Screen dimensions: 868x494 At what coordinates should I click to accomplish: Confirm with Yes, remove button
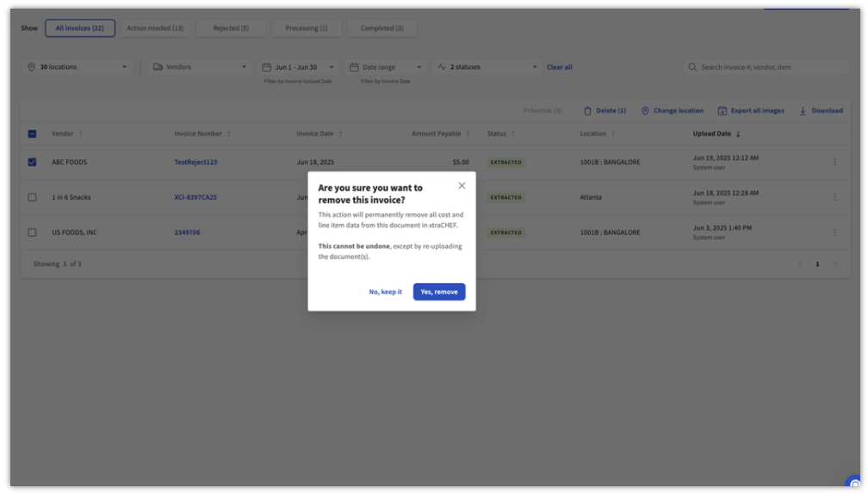[439, 292]
